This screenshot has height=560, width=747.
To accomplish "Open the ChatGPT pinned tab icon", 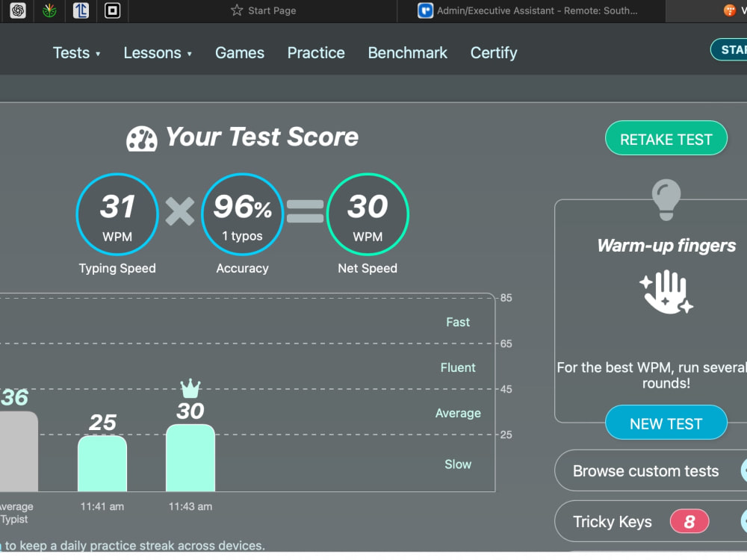I will tap(18, 10).
